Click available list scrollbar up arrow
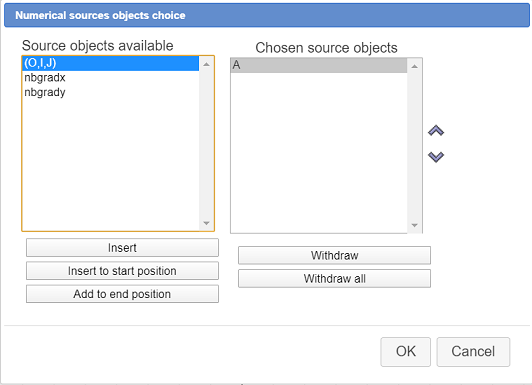 point(206,64)
